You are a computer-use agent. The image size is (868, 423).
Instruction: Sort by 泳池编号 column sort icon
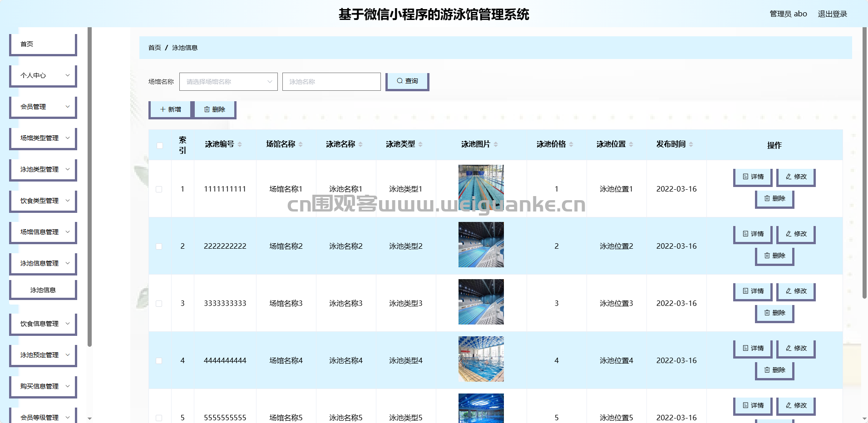pyautogui.click(x=240, y=144)
